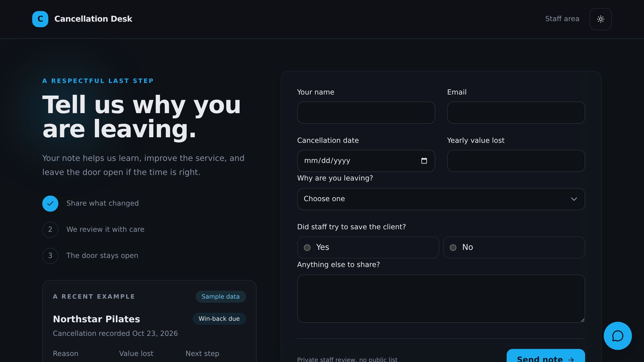Open the Staff area link
This screenshot has width=644, height=362.
coord(562,19)
